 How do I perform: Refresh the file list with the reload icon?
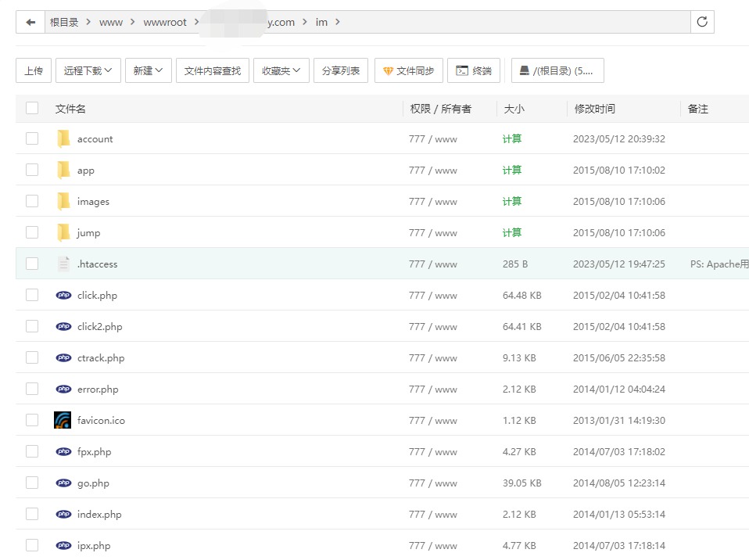click(702, 22)
